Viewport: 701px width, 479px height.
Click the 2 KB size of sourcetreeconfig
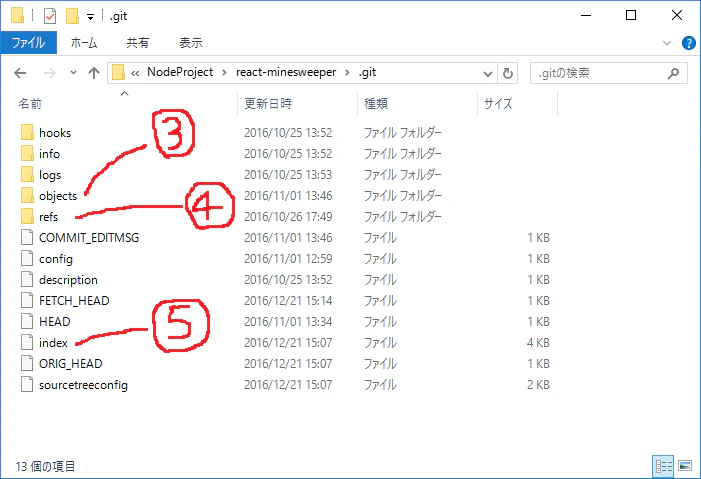(538, 385)
